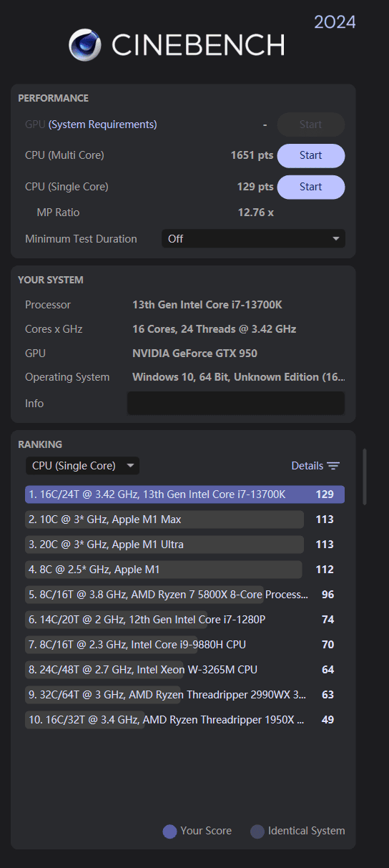Click the 2024 version label
This screenshot has width=389, height=868.
(335, 22)
